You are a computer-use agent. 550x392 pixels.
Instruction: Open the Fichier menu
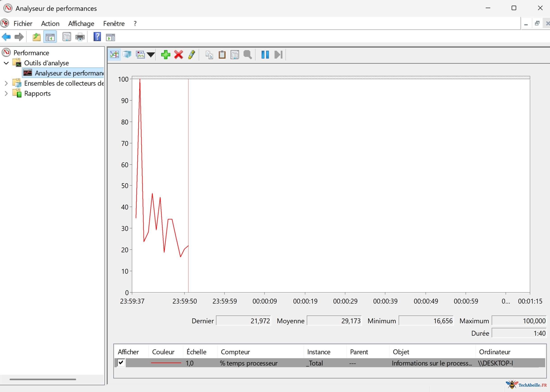pos(23,24)
